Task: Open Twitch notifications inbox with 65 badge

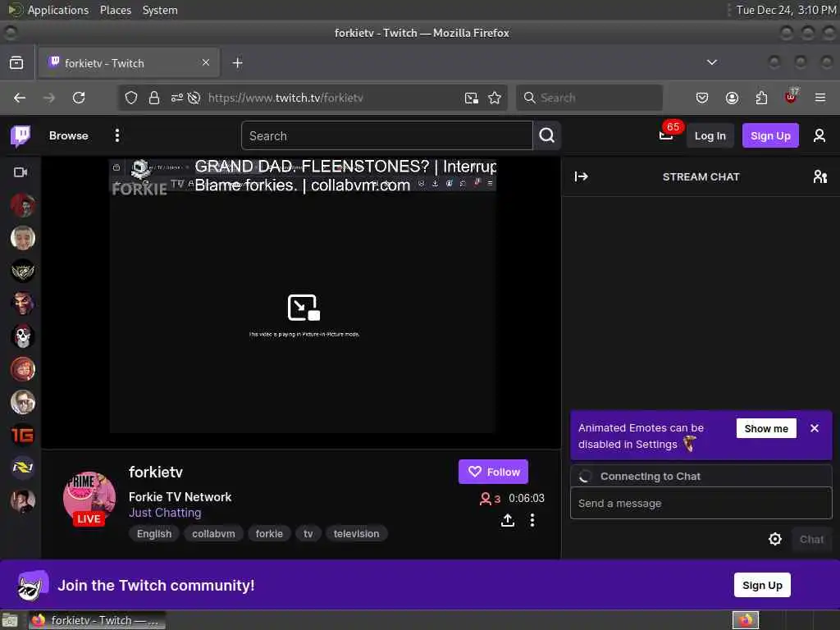Action: (667, 134)
